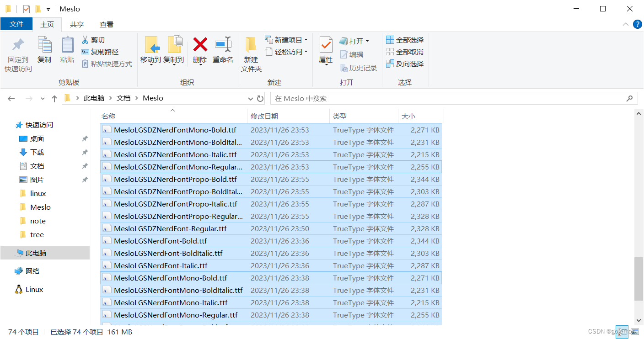Collapse the ribbon with chevron
The width and height of the screenshot is (644, 339).
point(625,24)
